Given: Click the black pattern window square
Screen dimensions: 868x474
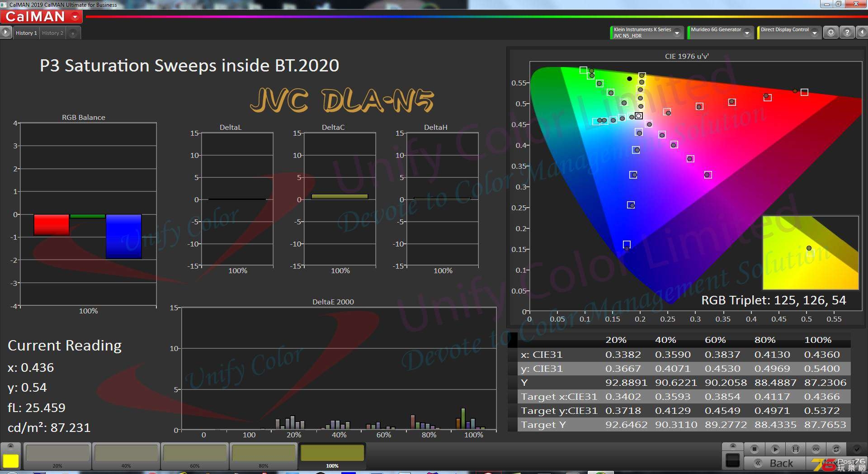Looking at the screenshot, I should 732,461.
